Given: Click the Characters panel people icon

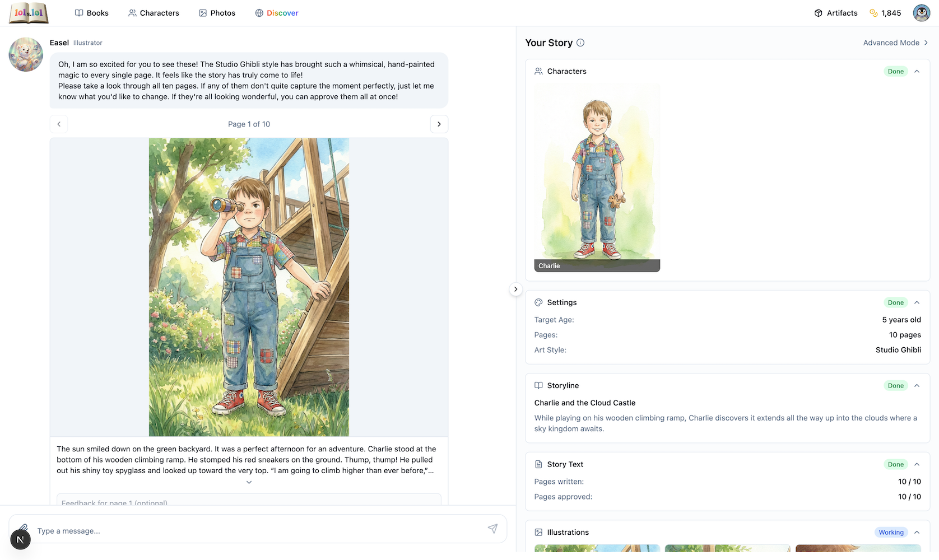Looking at the screenshot, I should click(x=538, y=71).
